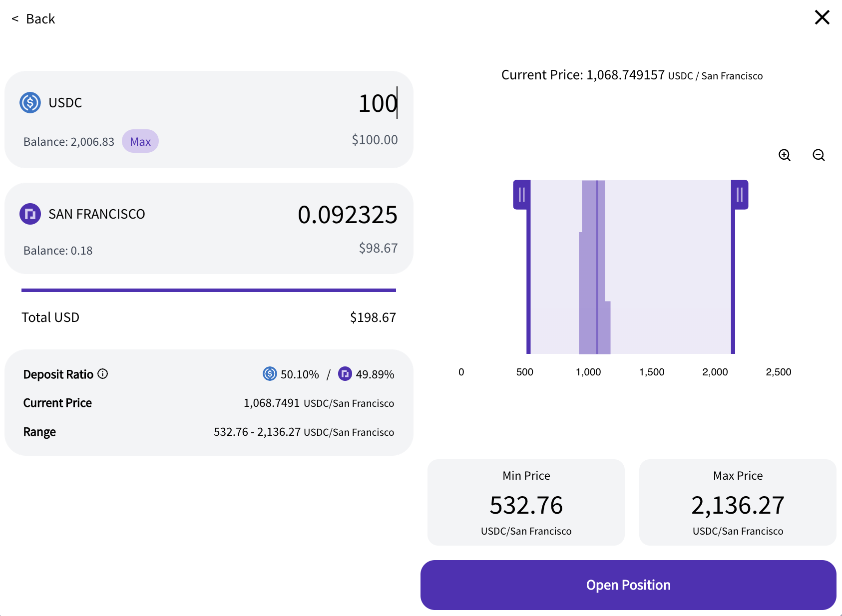
Task: Grab the left min-price range handle
Action: pyautogui.click(x=522, y=195)
